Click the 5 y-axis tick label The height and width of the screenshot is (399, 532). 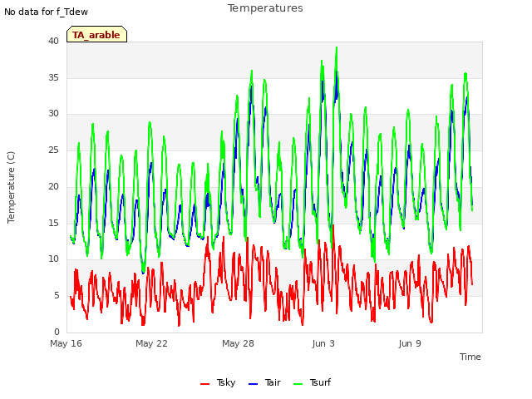point(57,296)
